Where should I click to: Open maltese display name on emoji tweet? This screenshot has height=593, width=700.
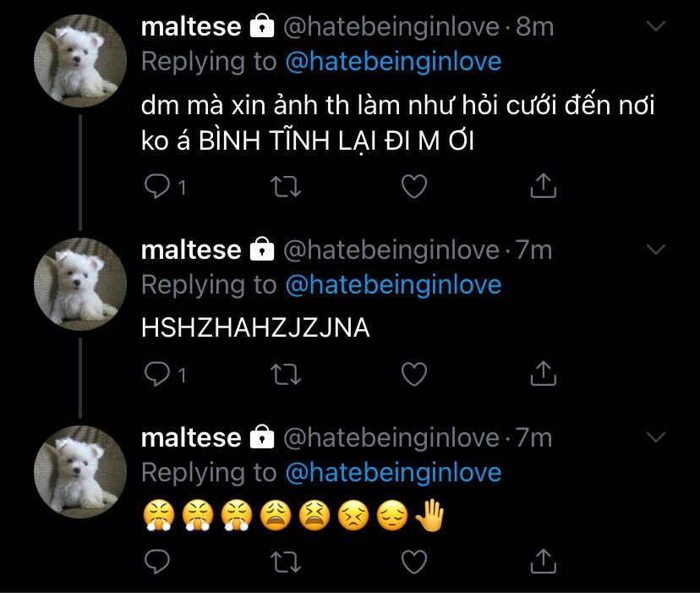(x=191, y=437)
